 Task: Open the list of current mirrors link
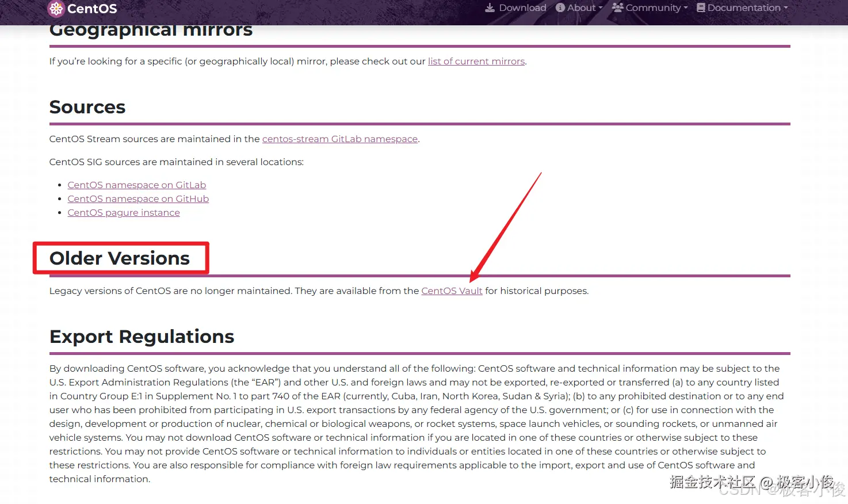[476, 61]
